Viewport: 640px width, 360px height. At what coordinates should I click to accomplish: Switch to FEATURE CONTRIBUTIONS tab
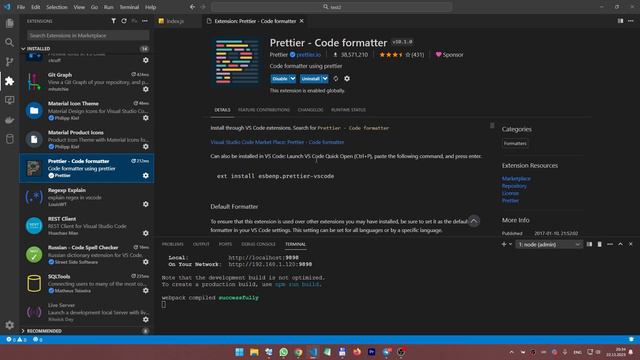264,110
